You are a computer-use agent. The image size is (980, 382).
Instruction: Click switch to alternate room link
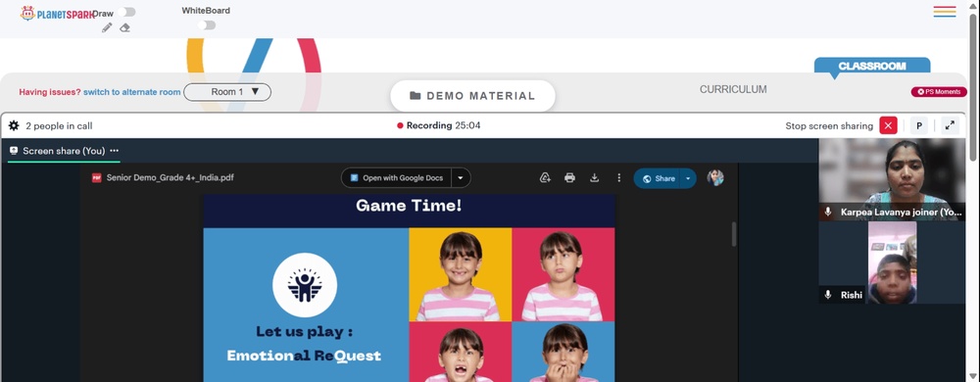(x=132, y=92)
